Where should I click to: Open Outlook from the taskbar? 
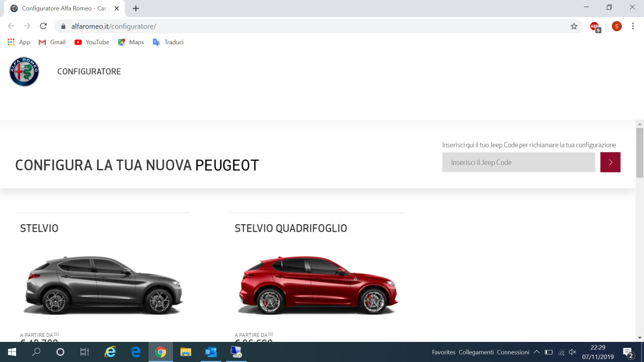coord(211,352)
